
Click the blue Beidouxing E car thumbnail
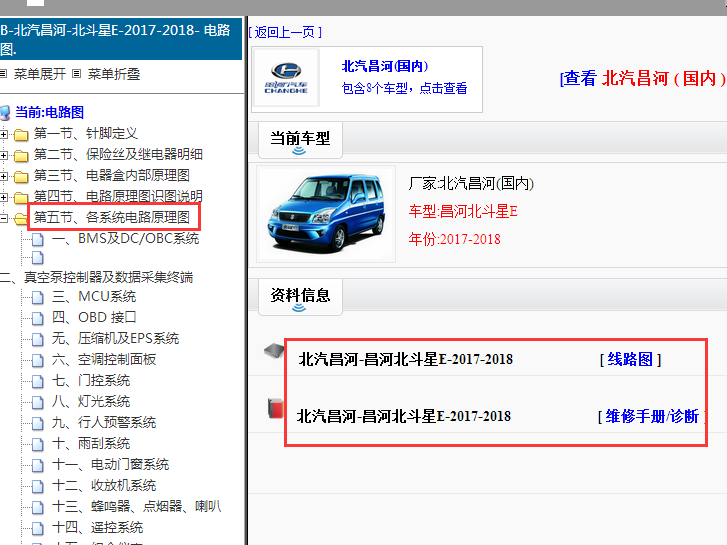326,214
